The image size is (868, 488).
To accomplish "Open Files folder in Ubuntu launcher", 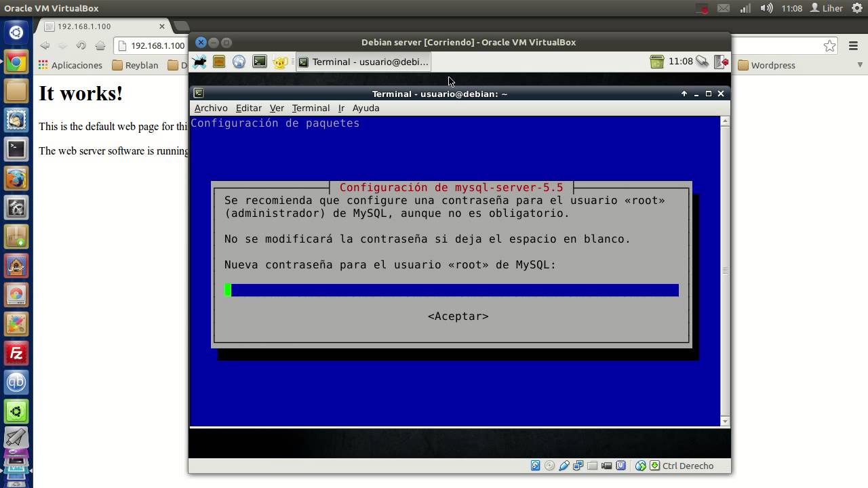I will click(16, 91).
